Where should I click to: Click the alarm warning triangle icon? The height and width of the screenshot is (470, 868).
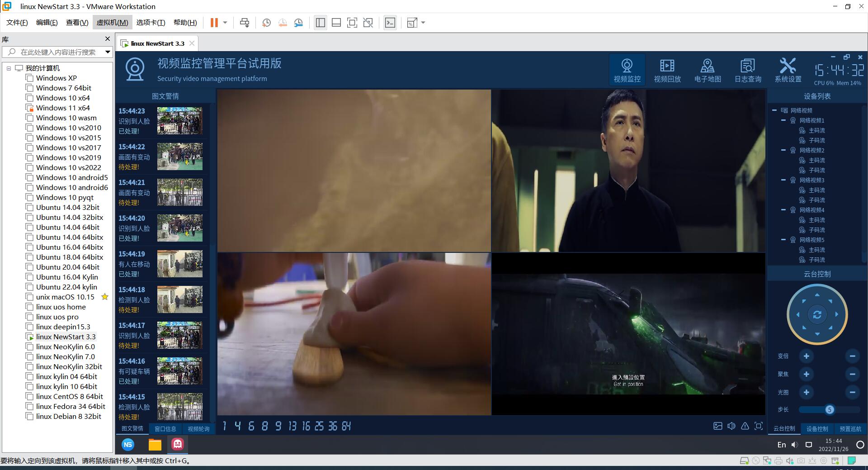click(x=745, y=426)
